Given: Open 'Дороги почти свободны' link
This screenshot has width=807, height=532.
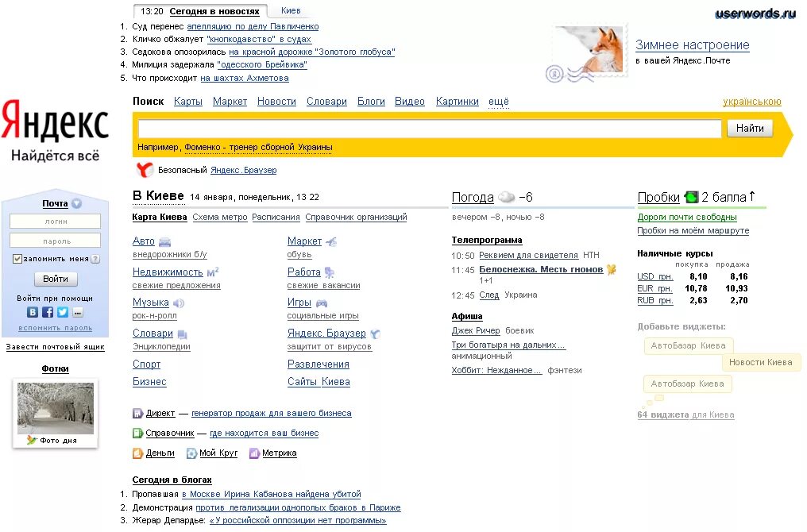Looking at the screenshot, I should pyautogui.click(x=687, y=217).
